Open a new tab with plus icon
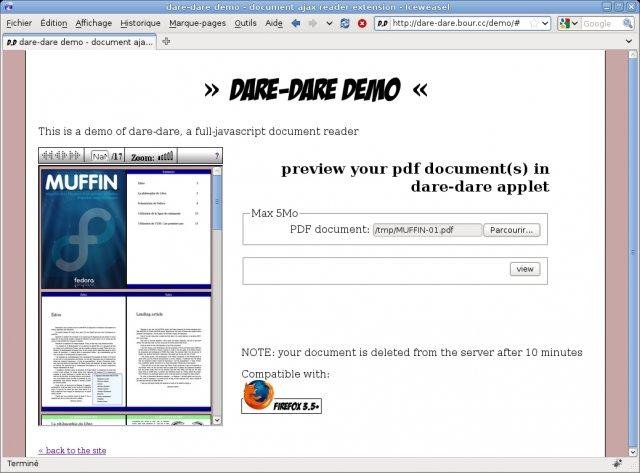 click(166, 41)
